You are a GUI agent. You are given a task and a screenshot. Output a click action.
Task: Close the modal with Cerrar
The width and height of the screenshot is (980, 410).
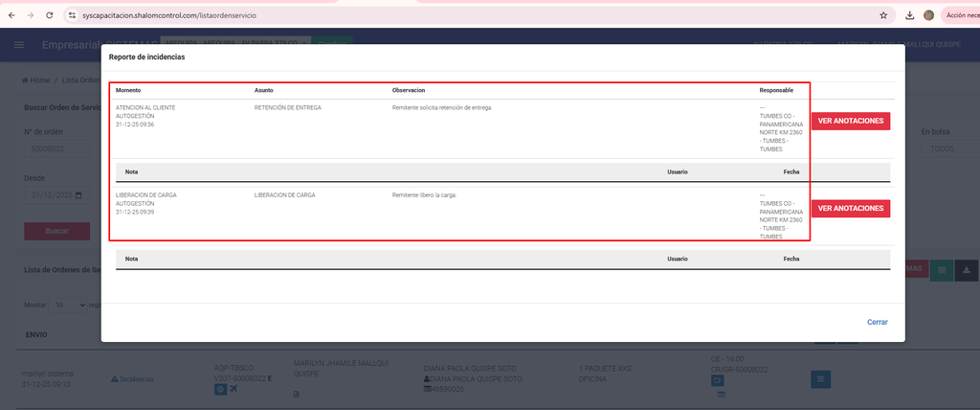[877, 322]
